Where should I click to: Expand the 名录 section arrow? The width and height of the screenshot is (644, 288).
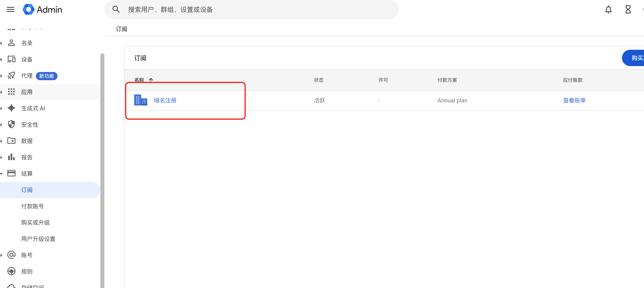pos(1,43)
